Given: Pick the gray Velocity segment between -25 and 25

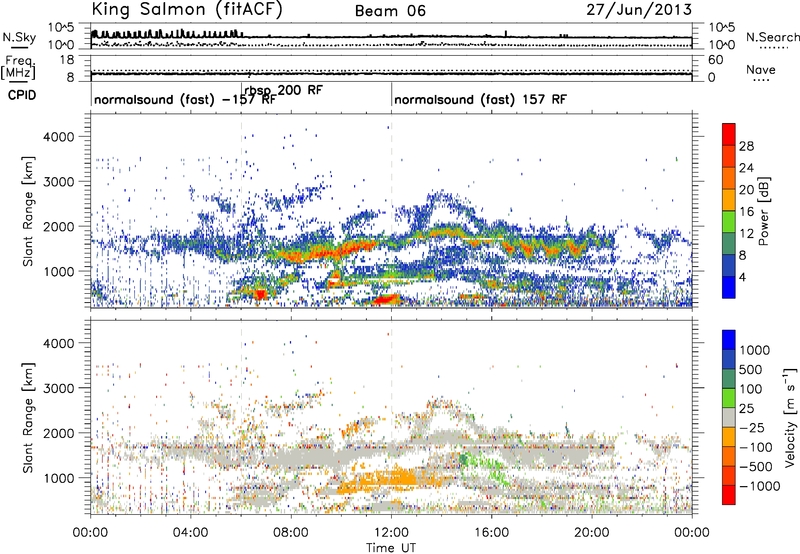Looking at the screenshot, I should click(729, 417).
